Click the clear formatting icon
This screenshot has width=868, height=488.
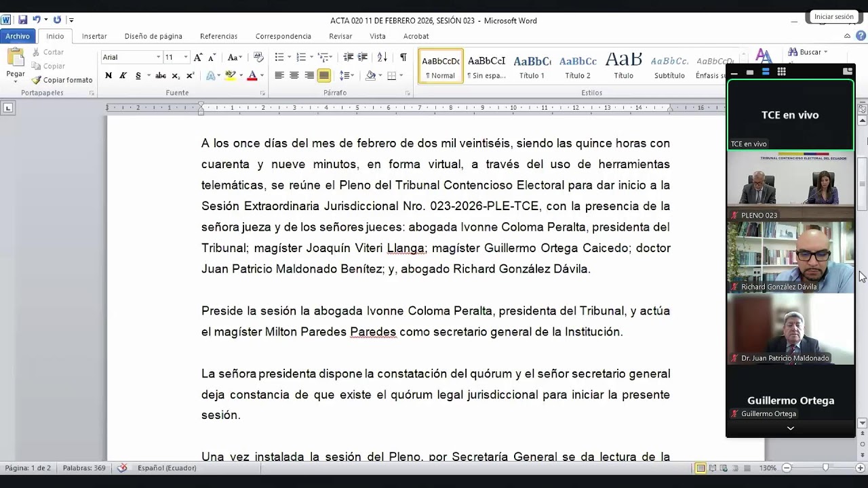pyautogui.click(x=258, y=58)
